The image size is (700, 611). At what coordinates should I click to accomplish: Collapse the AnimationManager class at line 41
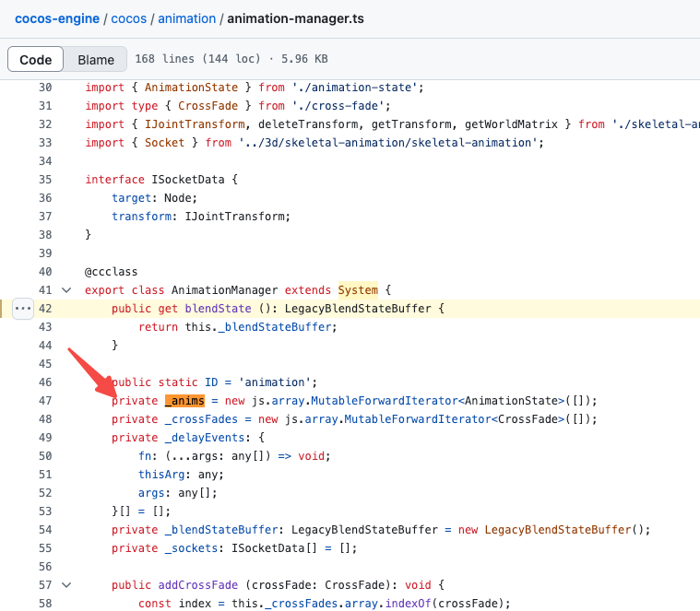[65, 290]
